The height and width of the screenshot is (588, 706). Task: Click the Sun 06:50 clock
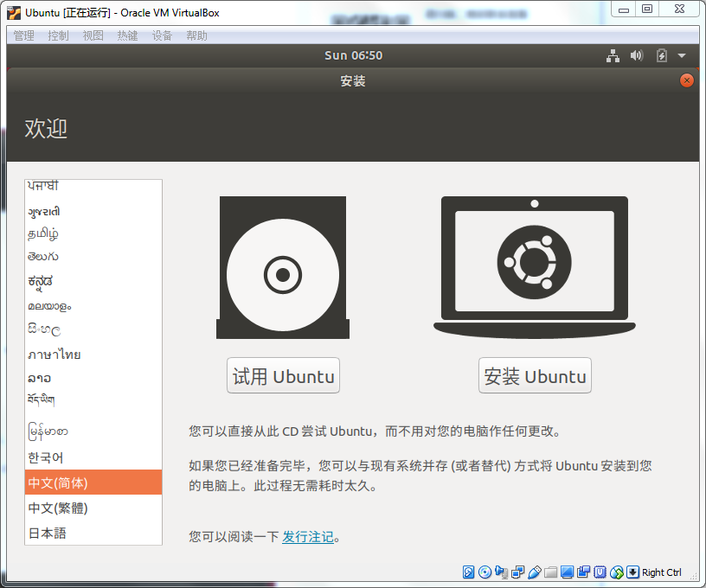pos(354,56)
